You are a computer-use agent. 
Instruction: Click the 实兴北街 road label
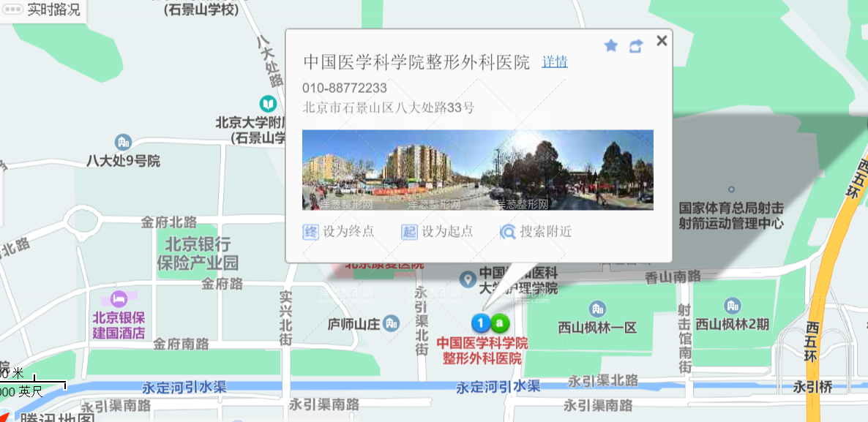coord(285,319)
